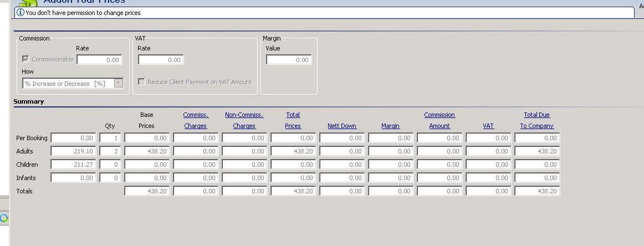Click Totals Total Due To Company field
This screenshot has height=246, width=644.
tap(537, 191)
